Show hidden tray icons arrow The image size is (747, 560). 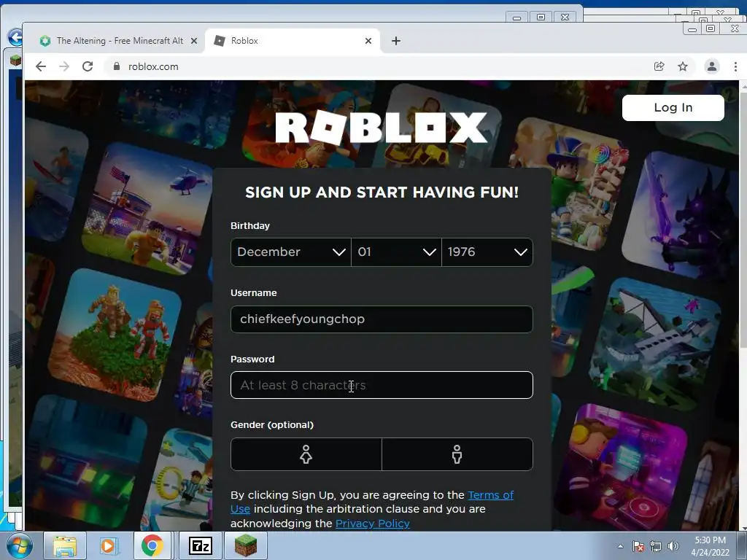coord(620,547)
